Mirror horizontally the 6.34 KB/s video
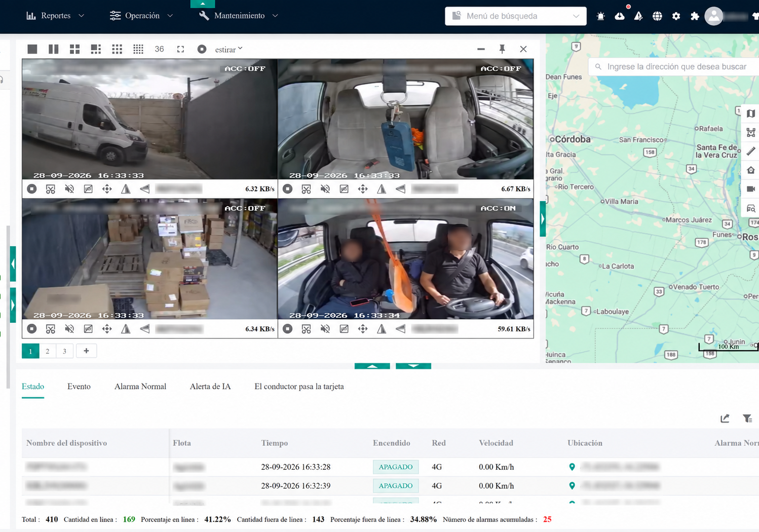 tap(126, 329)
